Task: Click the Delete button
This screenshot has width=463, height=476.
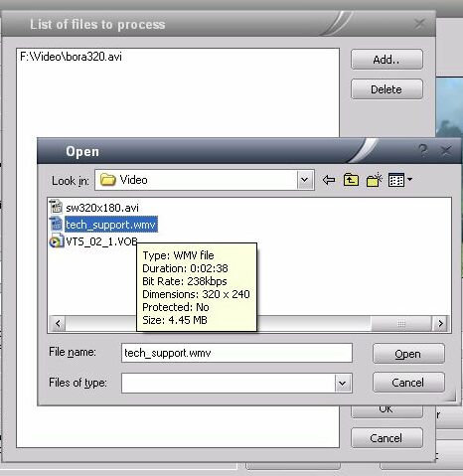Action: click(x=386, y=89)
